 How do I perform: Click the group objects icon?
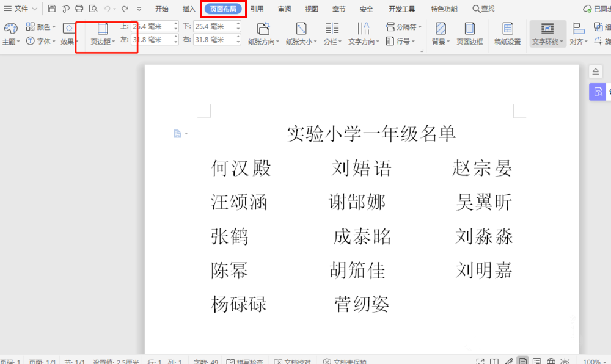598,26
